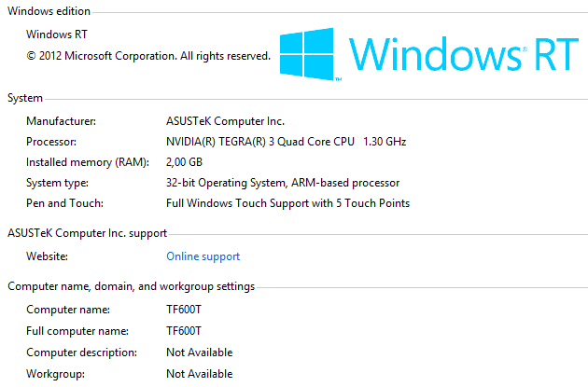Click the Computer name value TF600T
Viewport: 588px width, 387px height.
184,310
